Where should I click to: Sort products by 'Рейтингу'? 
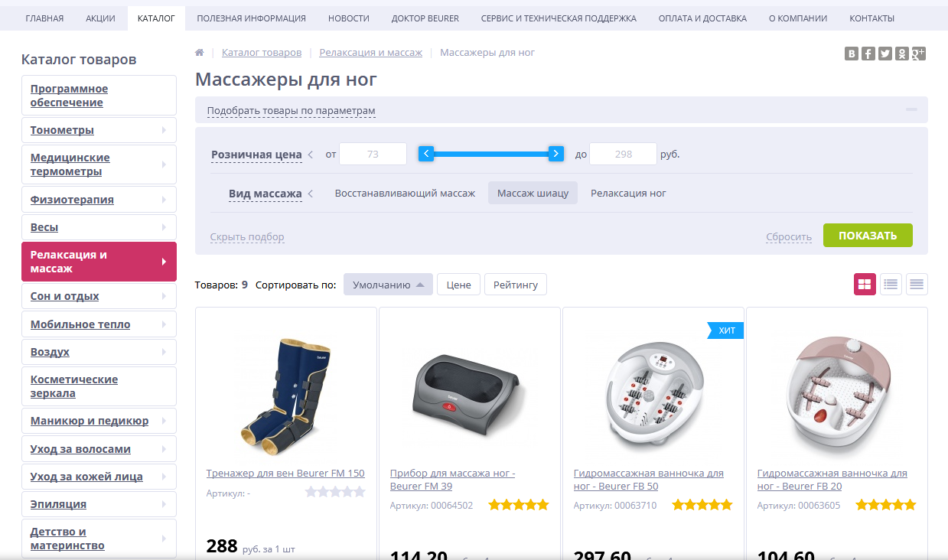[515, 285]
